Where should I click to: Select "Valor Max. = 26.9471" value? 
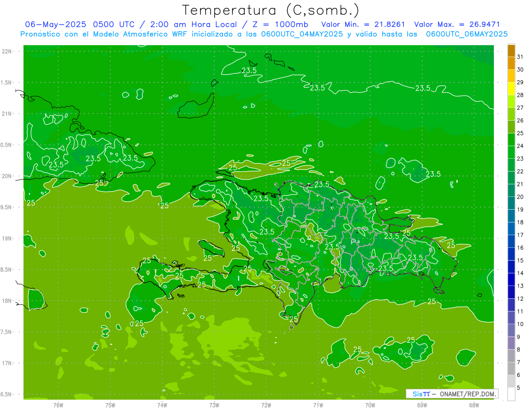coord(457,24)
